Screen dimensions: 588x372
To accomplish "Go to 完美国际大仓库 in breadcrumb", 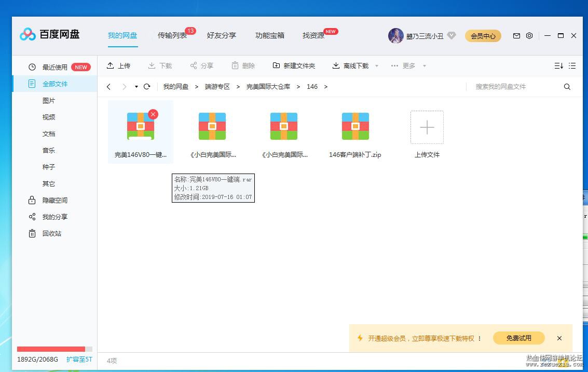I will coord(268,87).
